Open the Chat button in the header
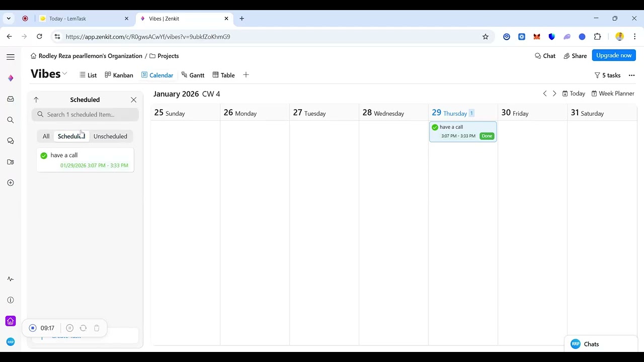 [x=545, y=56]
